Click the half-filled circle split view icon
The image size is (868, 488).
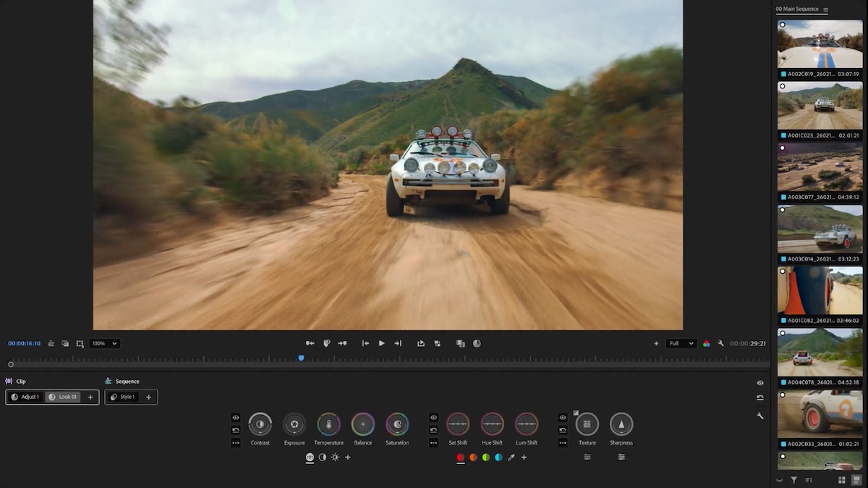tap(477, 343)
